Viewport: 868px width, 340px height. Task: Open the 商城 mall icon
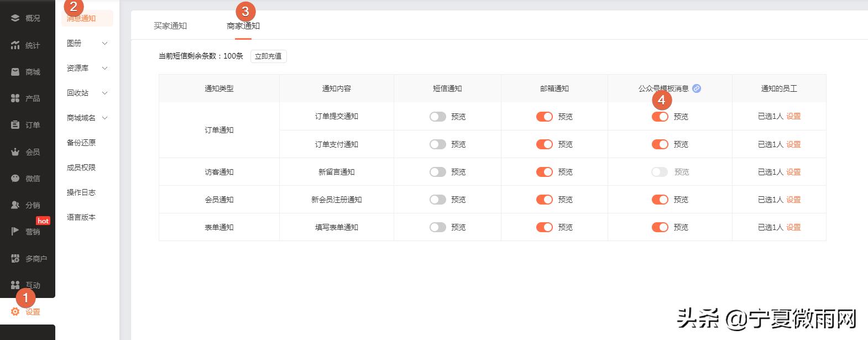click(x=15, y=72)
